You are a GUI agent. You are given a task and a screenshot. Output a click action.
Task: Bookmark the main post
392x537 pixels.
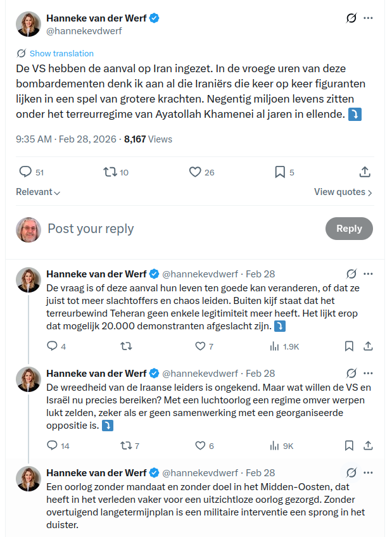click(x=280, y=172)
